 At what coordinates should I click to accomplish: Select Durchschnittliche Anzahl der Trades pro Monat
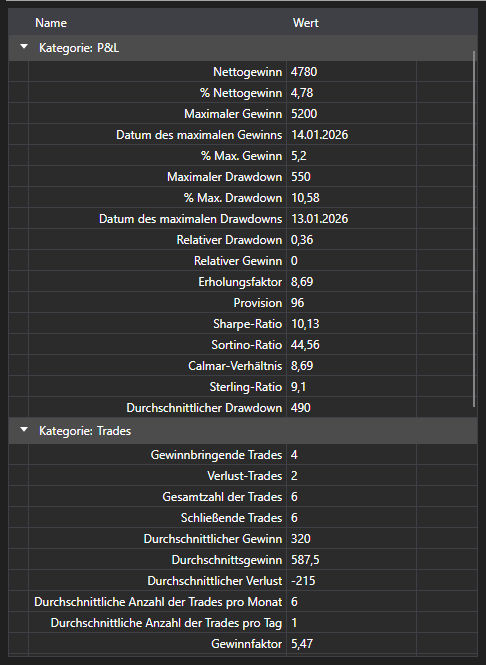158,602
